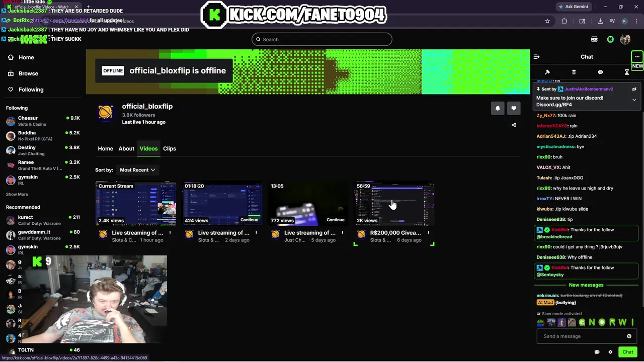Screen dimensions: 644x362
Task: Open options menu for 5 days ago video
Action: (x=342, y=233)
